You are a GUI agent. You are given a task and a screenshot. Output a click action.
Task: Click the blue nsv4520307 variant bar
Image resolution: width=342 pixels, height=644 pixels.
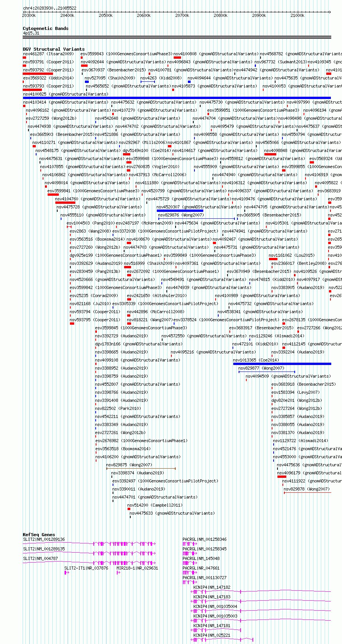180,211
